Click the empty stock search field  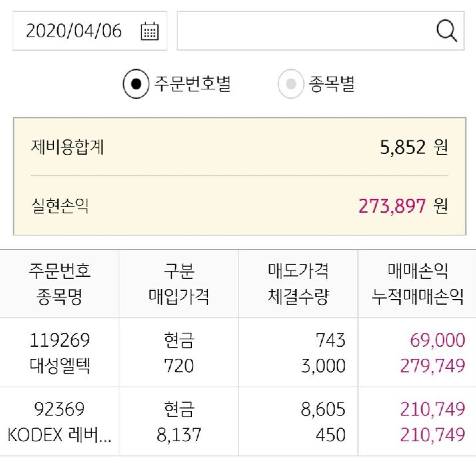point(303,31)
